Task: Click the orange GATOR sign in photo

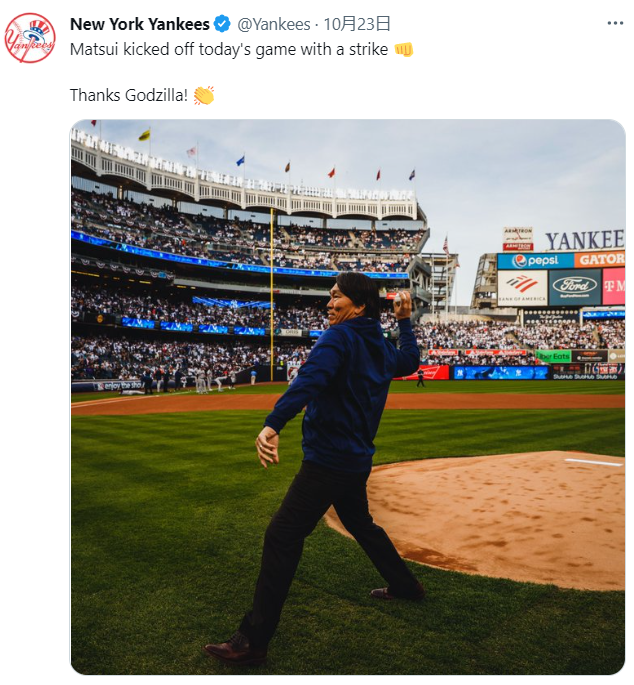Action: [599, 259]
